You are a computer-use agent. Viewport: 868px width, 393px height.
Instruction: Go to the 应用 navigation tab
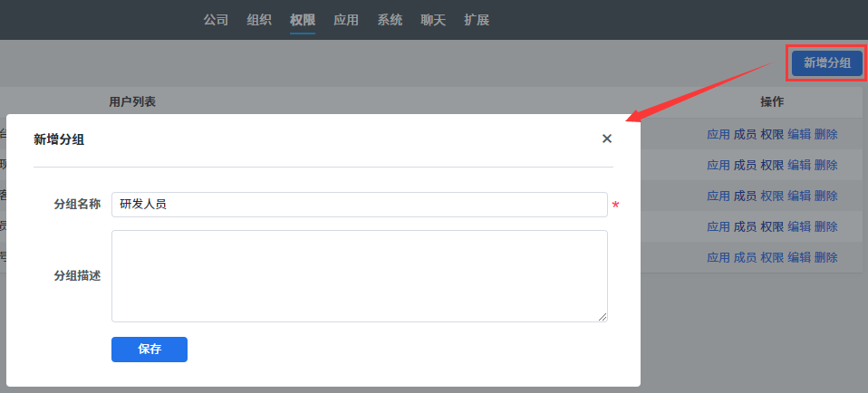tap(346, 20)
